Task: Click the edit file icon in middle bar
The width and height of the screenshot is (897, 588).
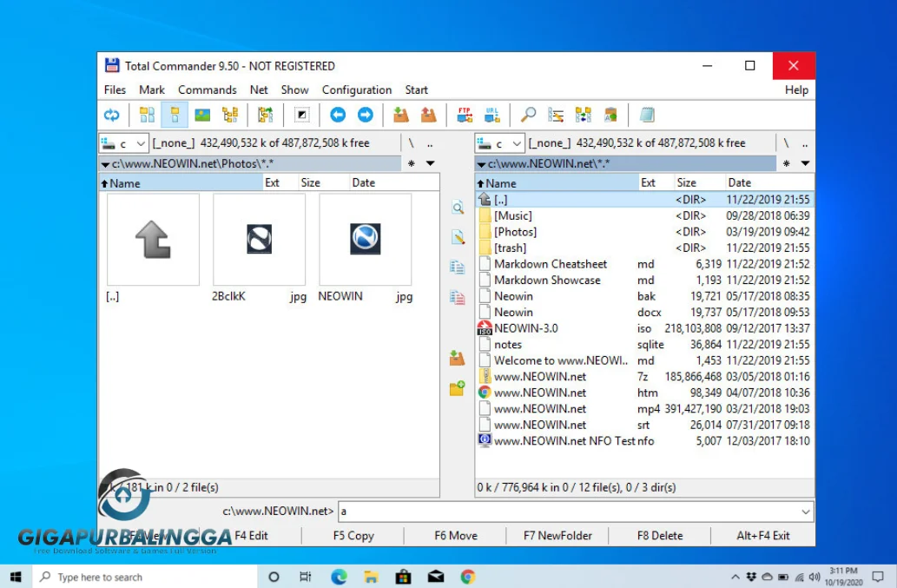Action: [457, 237]
